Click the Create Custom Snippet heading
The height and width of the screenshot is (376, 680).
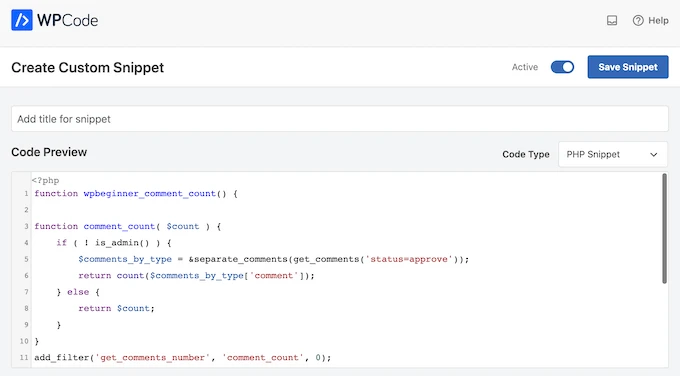click(x=88, y=68)
